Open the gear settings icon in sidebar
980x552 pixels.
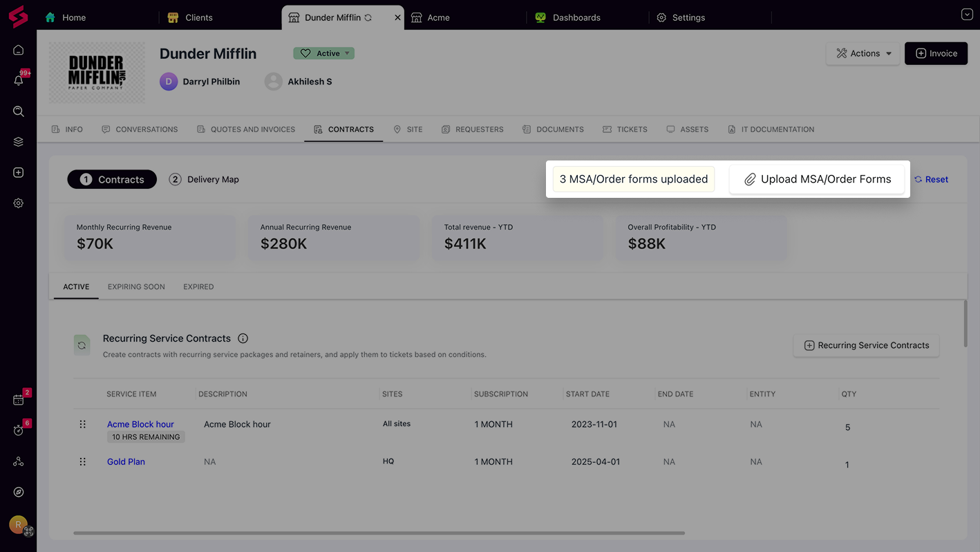[x=19, y=203]
